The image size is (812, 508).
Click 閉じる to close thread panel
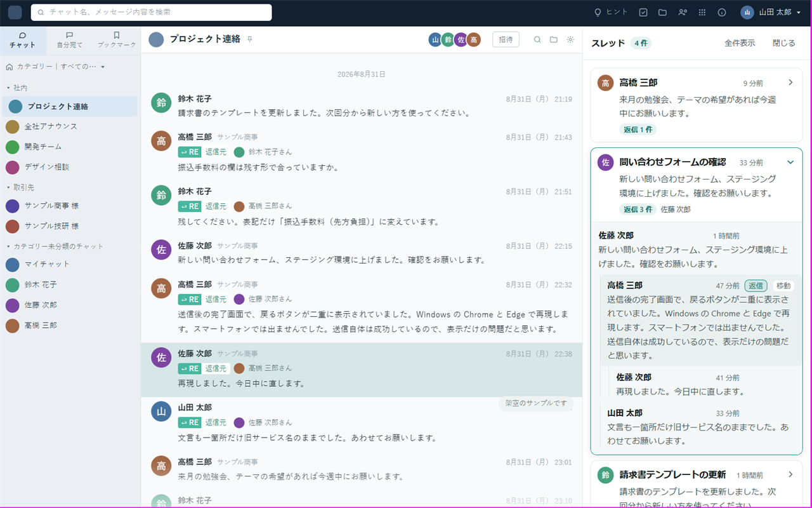click(x=784, y=43)
